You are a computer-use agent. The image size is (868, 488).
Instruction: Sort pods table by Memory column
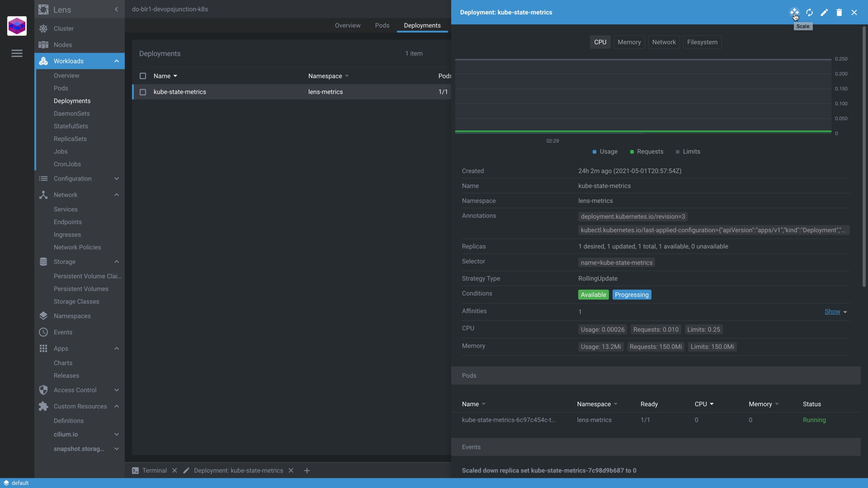(764, 404)
